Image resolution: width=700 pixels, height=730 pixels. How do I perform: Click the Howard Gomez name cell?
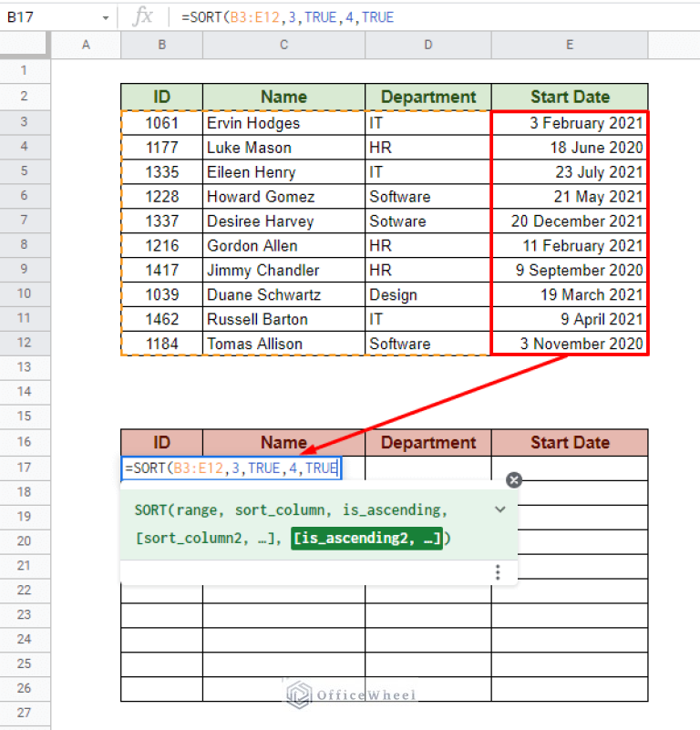(283, 197)
